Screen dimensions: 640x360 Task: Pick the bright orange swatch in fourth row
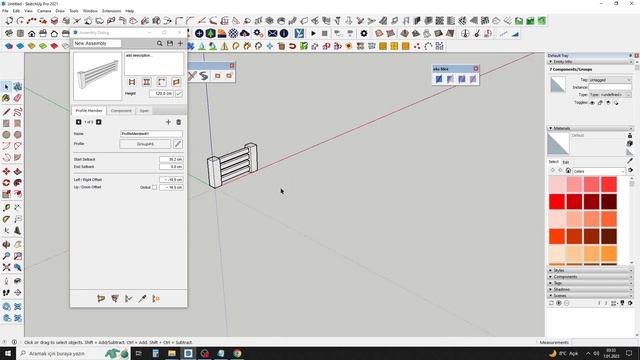coord(557,236)
